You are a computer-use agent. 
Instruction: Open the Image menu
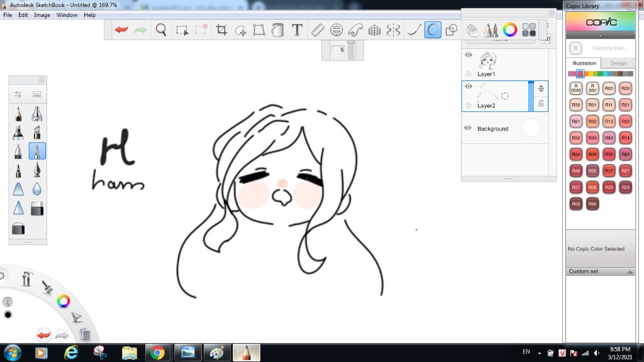tap(42, 15)
